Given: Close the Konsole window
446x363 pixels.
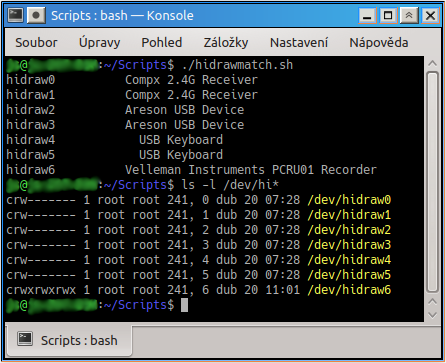Looking at the screenshot, I should coord(430,15).
